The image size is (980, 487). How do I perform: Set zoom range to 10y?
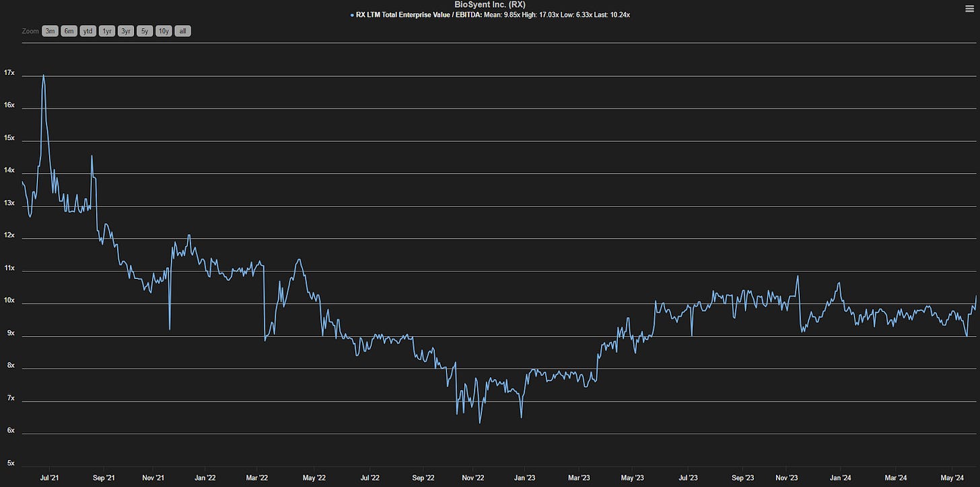point(164,31)
